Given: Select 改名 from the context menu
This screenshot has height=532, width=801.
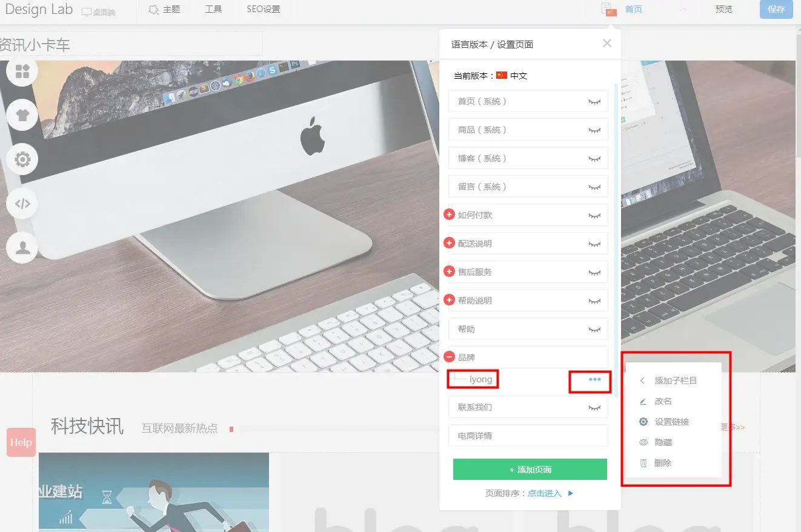Looking at the screenshot, I should tap(663, 401).
